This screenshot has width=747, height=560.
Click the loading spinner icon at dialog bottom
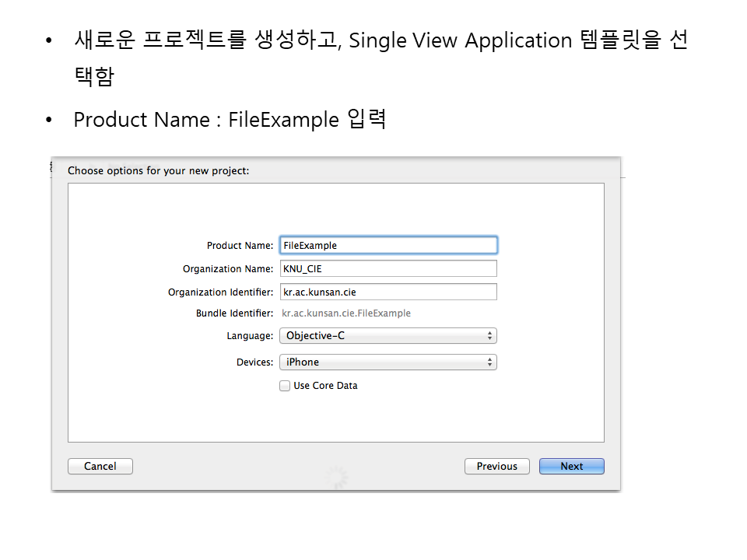pyautogui.click(x=336, y=478)
